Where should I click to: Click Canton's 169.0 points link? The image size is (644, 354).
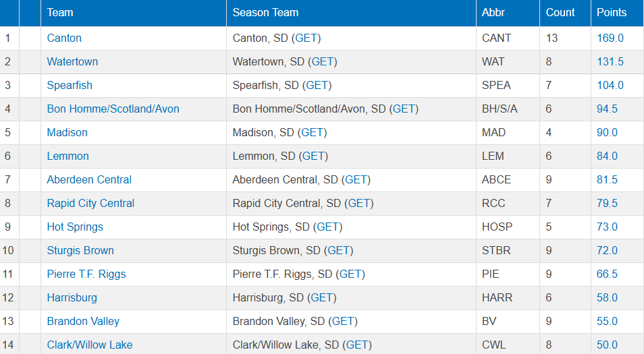[610, 38]
